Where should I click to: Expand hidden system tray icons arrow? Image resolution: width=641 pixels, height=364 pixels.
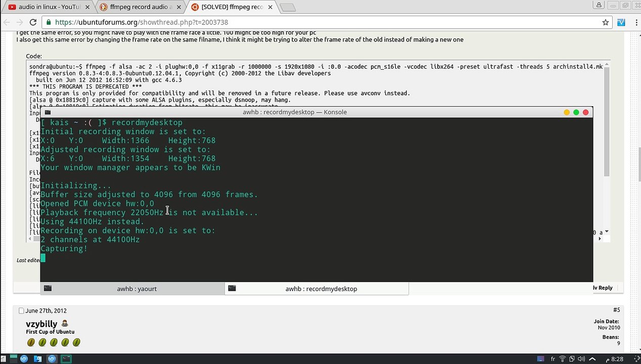[592, 359]
